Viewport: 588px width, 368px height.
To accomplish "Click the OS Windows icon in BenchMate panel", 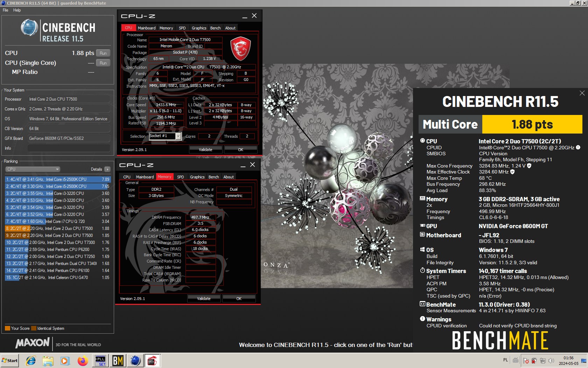I will 422,250.
